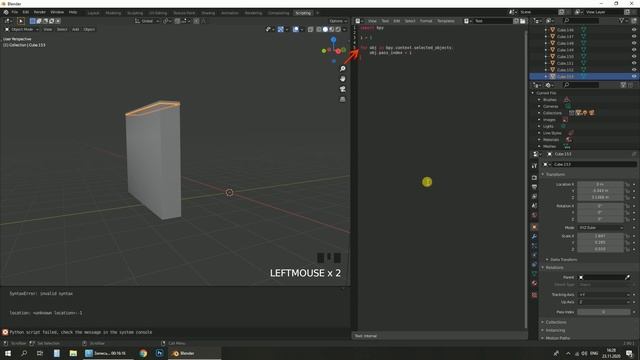Click the outliner search field
This screenshot has height=360, width=640.
(580, 20)
